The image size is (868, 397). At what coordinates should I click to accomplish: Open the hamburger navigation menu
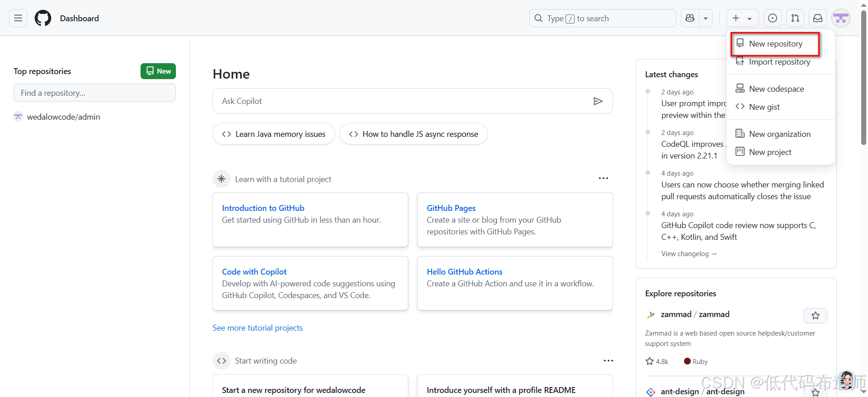[18, 18]
